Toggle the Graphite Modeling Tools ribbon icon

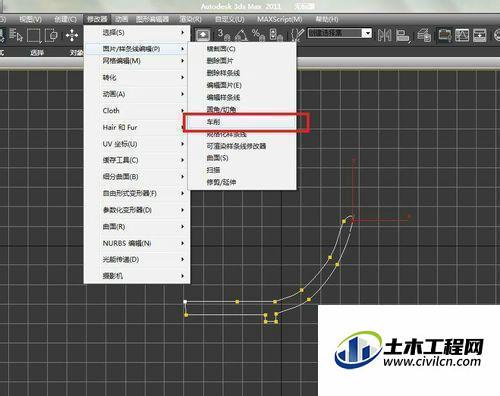click(445, 35)
